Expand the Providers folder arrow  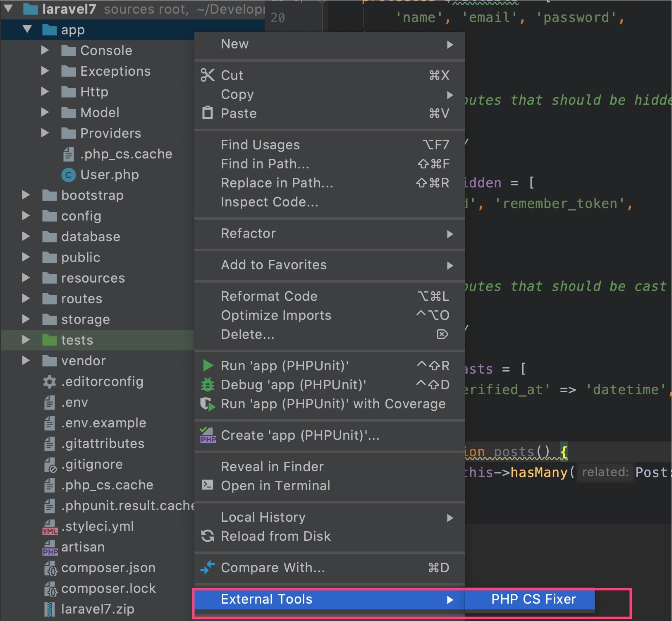coord(45,133)
